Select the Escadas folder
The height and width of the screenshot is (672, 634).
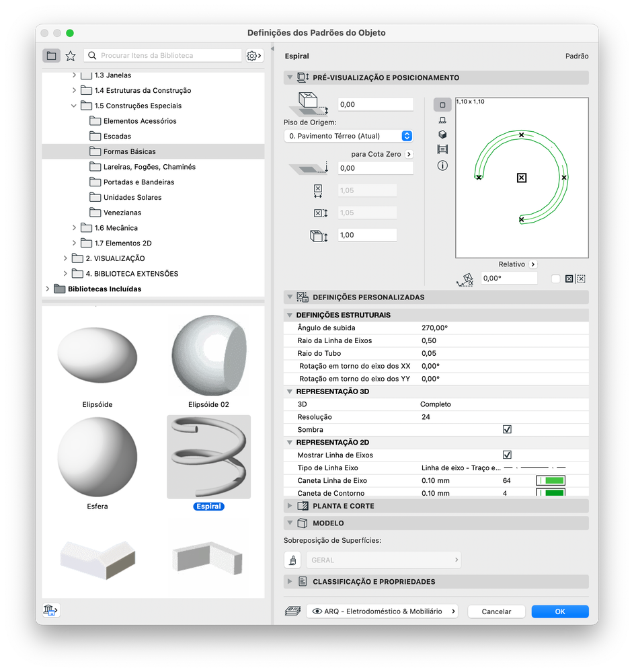tap(117, 137)
